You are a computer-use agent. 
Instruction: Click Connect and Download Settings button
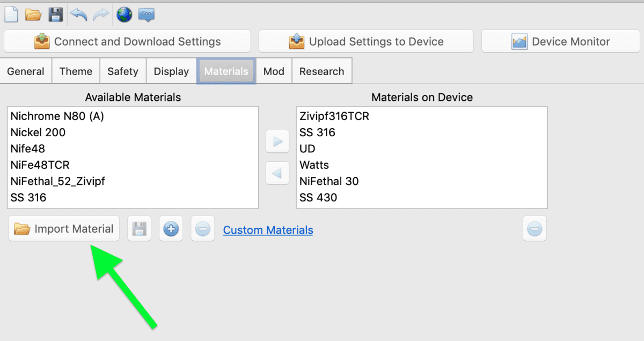click(x=127, y=41)
